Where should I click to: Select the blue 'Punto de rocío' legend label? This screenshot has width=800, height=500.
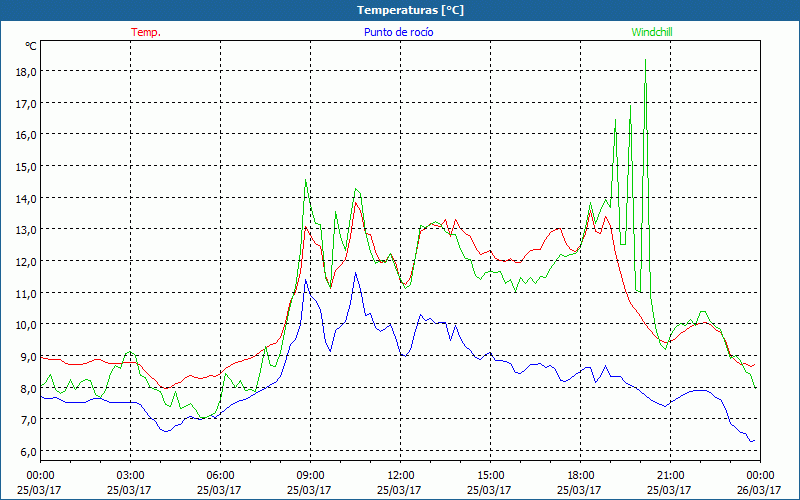pyautogui.click(x=398, y=32)
